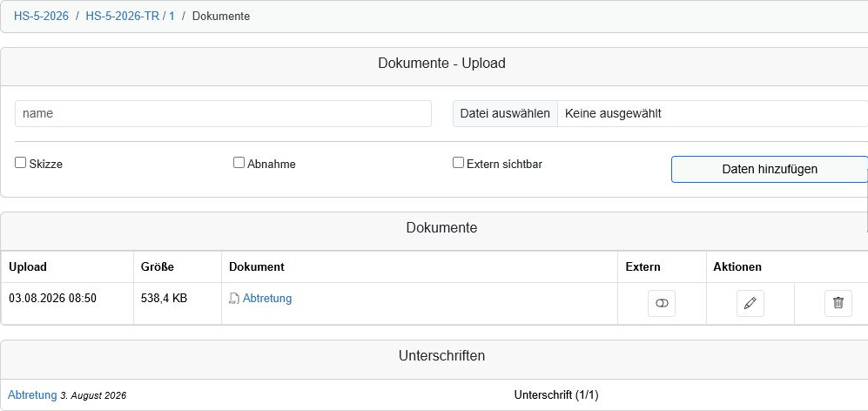The image size is (868, 411).
Task: Choose a file with Datei auswählen
Action: click(505, 113)
